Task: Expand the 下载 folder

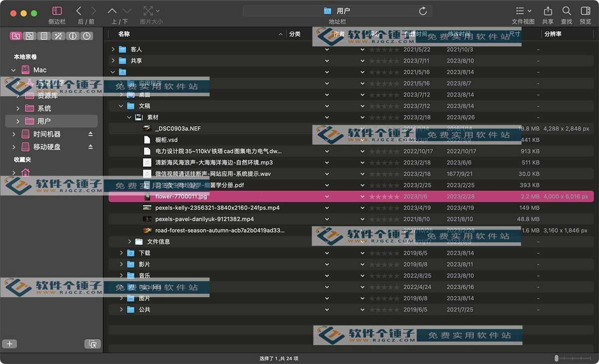Action: pyautogui.click(x=121, y=253)
